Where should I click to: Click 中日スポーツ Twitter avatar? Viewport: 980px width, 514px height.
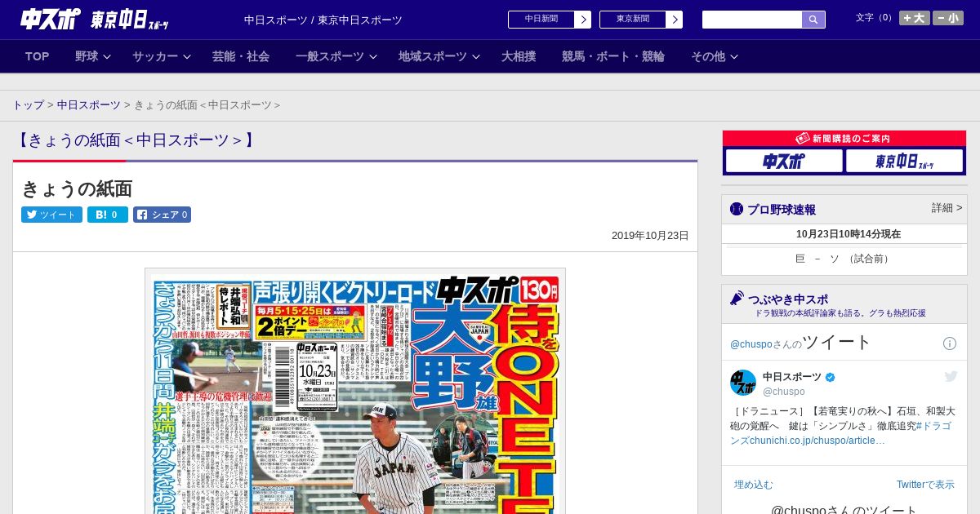point(743,383)
